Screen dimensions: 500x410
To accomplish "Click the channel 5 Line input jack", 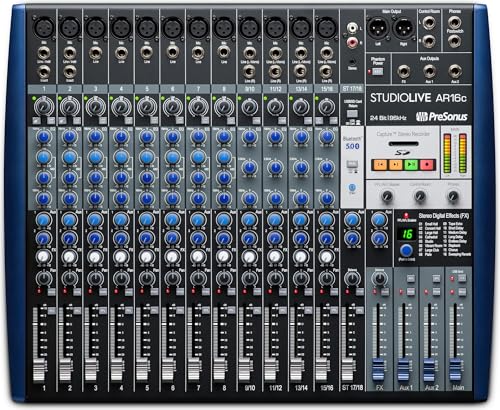I will coord(147,53).
